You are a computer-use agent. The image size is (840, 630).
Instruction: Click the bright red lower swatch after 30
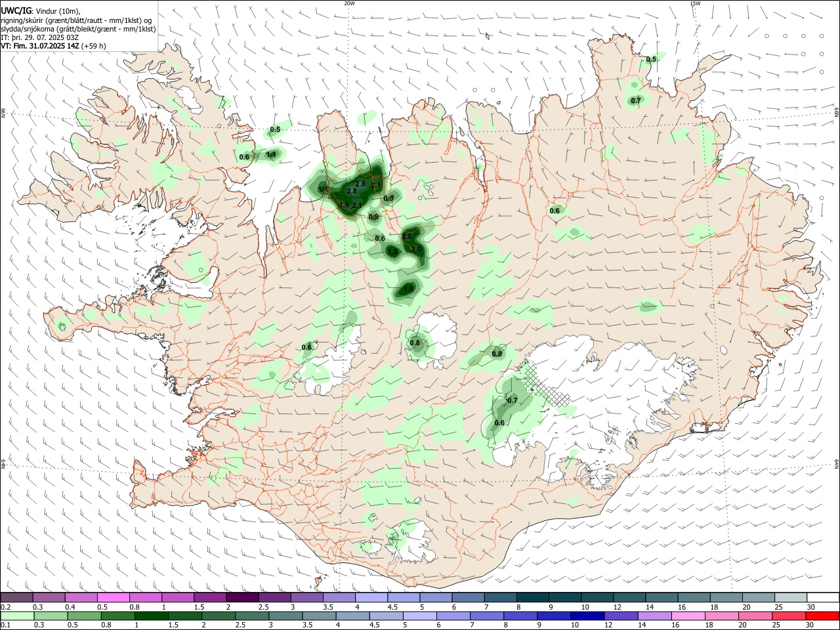coord(822,616)
